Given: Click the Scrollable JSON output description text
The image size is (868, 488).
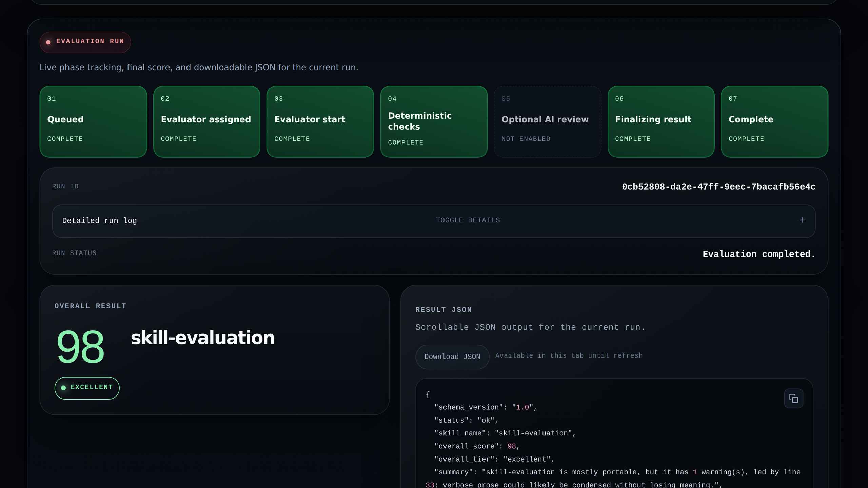Looking at the screenshot, I should coord(530,327).
